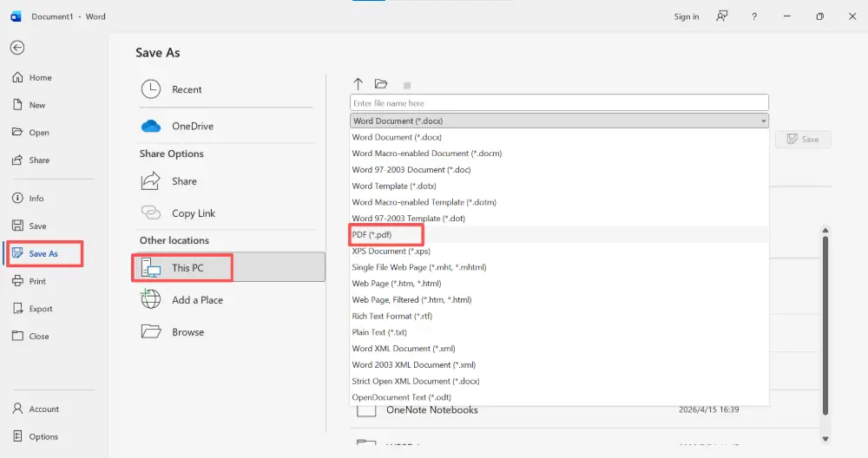Select Rich Text Format (*.rtf)
The height and width of the screenshot is (458, 868).
[x=559, y=316]
